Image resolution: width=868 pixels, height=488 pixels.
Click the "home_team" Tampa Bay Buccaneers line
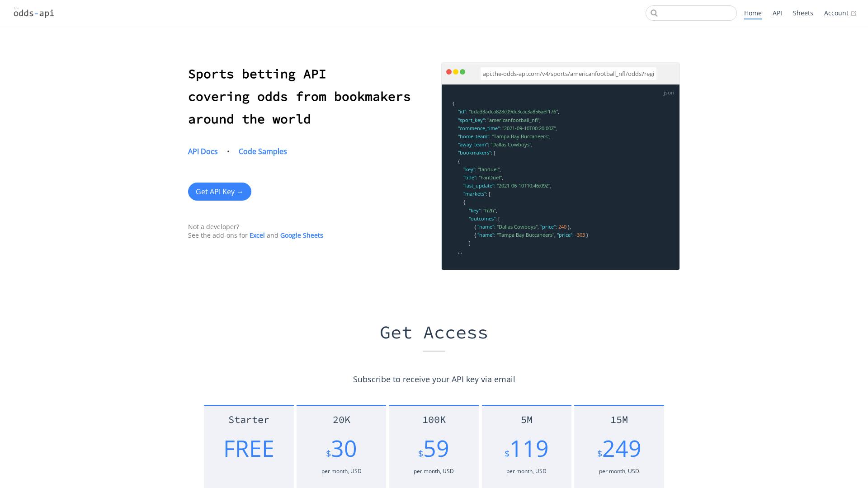click(504, 136)
